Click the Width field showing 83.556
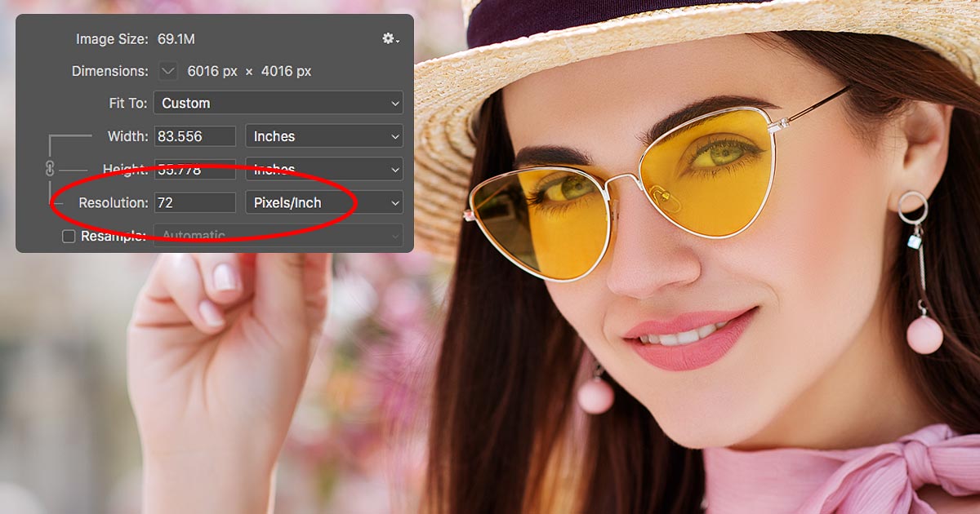 [194, 135]
